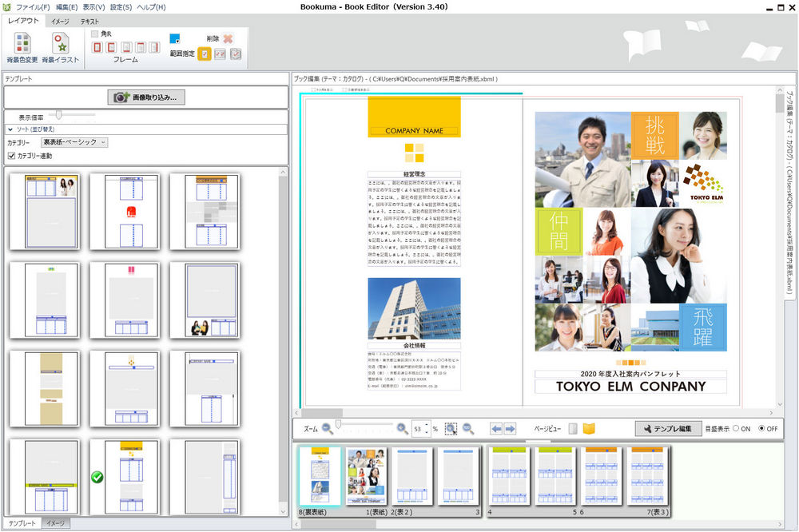This screenshot has height=532, width=799.
Task: Switch to the テキスト ribbon tab
Action: tap(89, 22)
